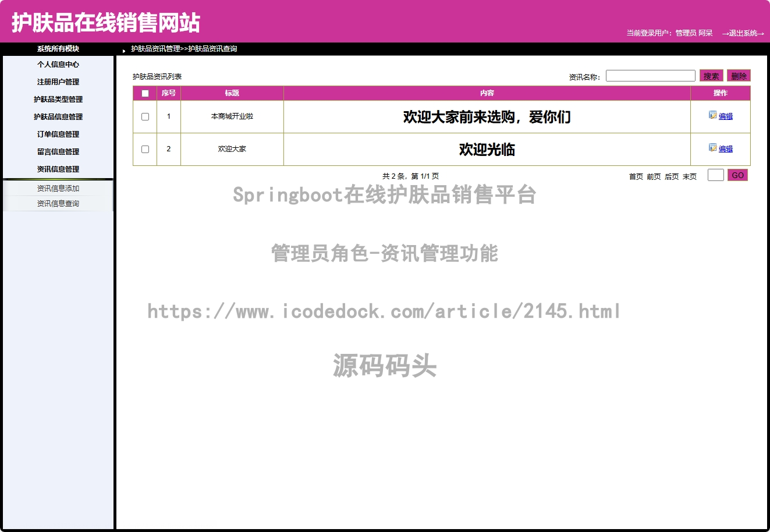770x532 pixels.
Task: Click 护肤品资讯列表 list title
Action: [x=157, y=77]
